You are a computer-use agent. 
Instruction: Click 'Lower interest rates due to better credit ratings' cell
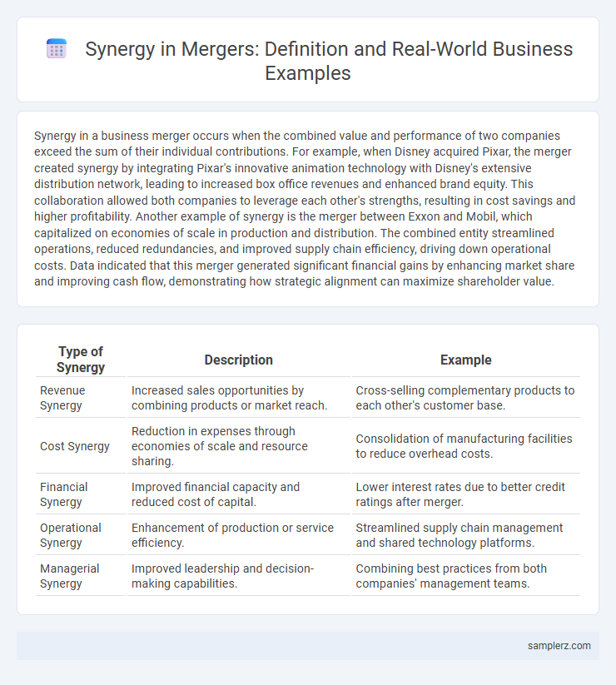pyautogui.click(x=465, y=494)
